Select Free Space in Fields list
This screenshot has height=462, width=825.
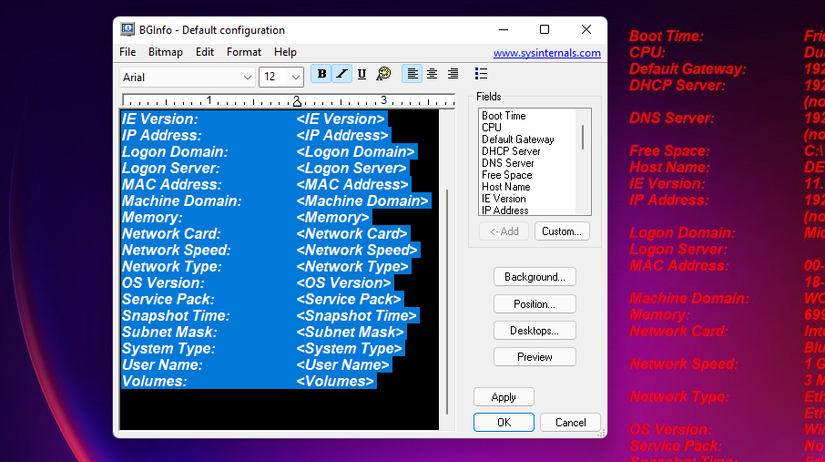point(507,175)
